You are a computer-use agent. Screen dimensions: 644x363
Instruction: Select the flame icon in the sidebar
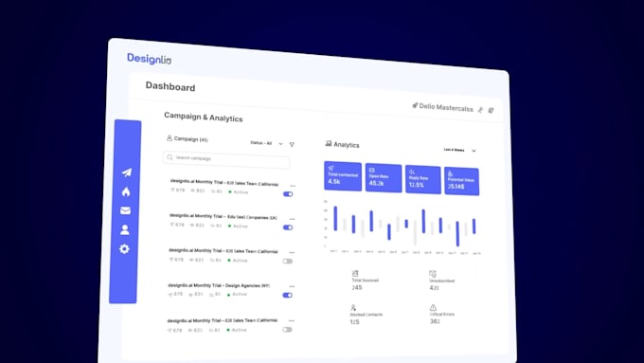[x=126, y=191]
